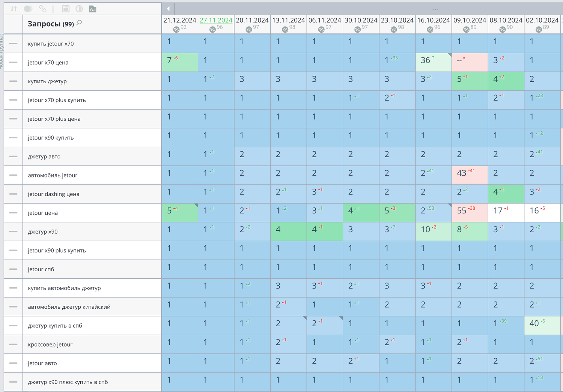This screenshot has width=563, height=392.
Task: Click the sort arrows icon in the toolbar
Action: [14, 9]
